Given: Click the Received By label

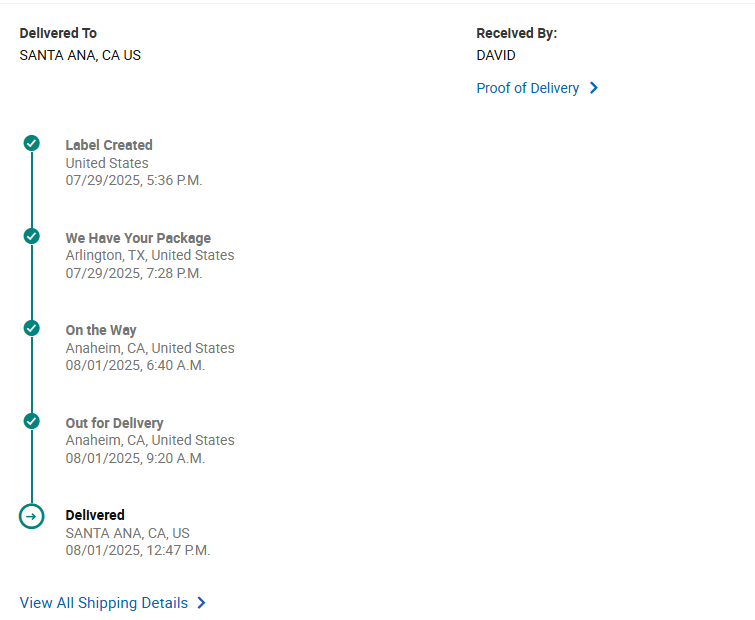Looking at the screenshot, I should tap(516, 33).
